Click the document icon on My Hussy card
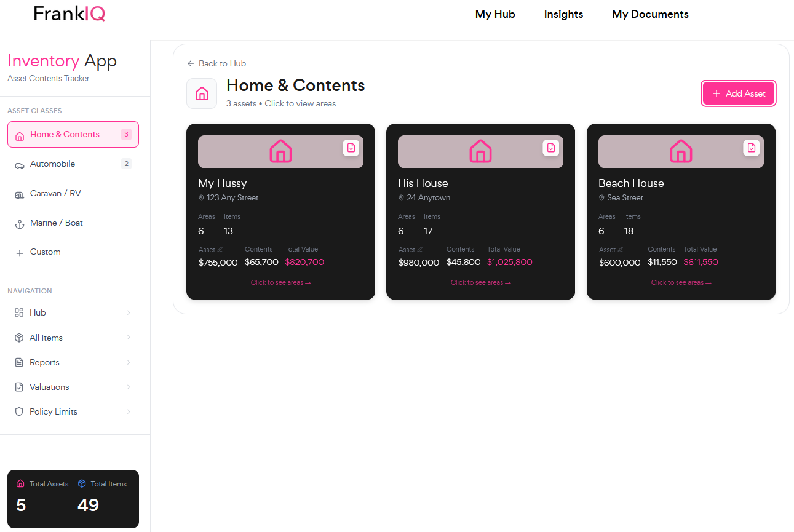 click(351, 148)
